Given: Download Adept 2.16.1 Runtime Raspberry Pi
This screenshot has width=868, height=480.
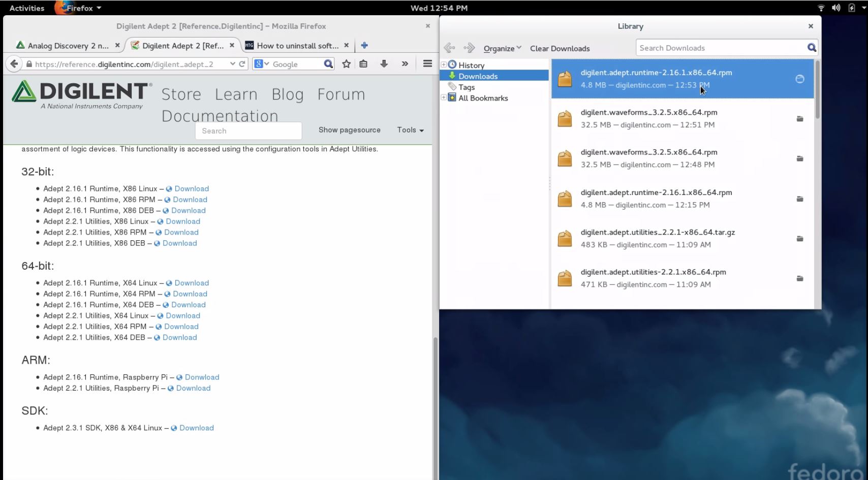Looking at the screenshot, I should click(x=202, y=377).
